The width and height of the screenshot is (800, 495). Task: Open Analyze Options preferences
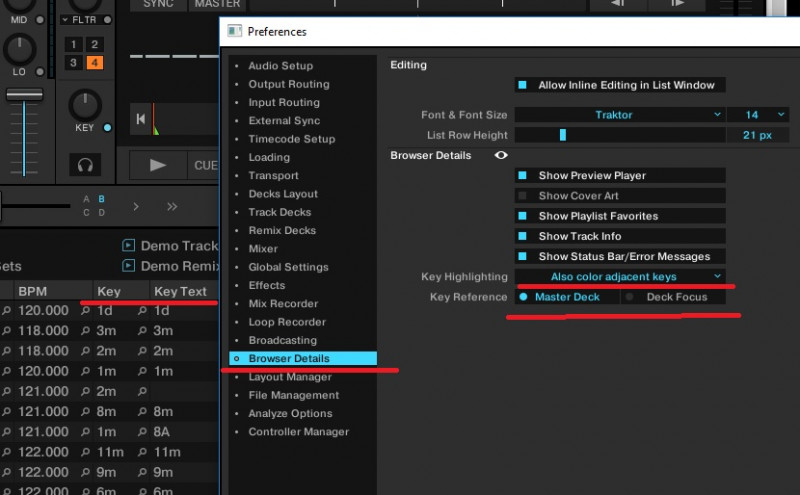pyautogui.click(x=290, y=413)
